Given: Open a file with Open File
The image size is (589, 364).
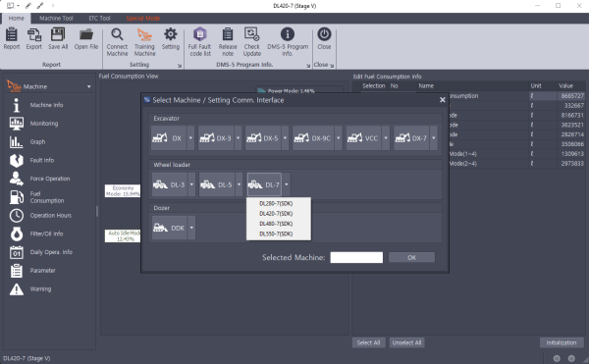Looking at the screenshot, I should tap(86, 38).
